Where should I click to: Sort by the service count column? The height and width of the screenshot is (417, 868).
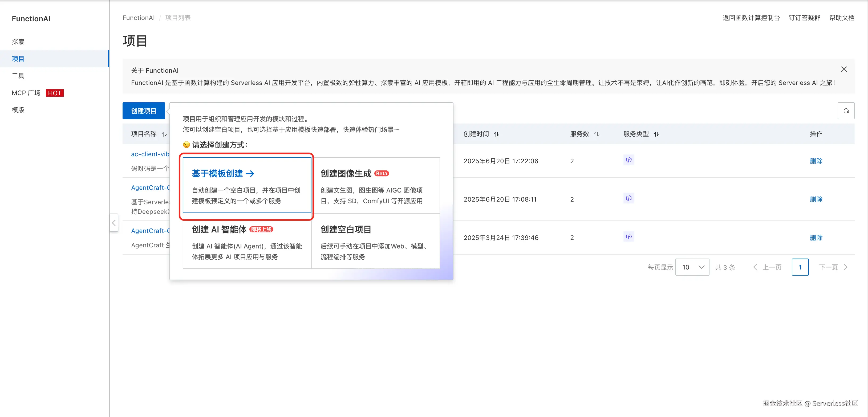597,134
